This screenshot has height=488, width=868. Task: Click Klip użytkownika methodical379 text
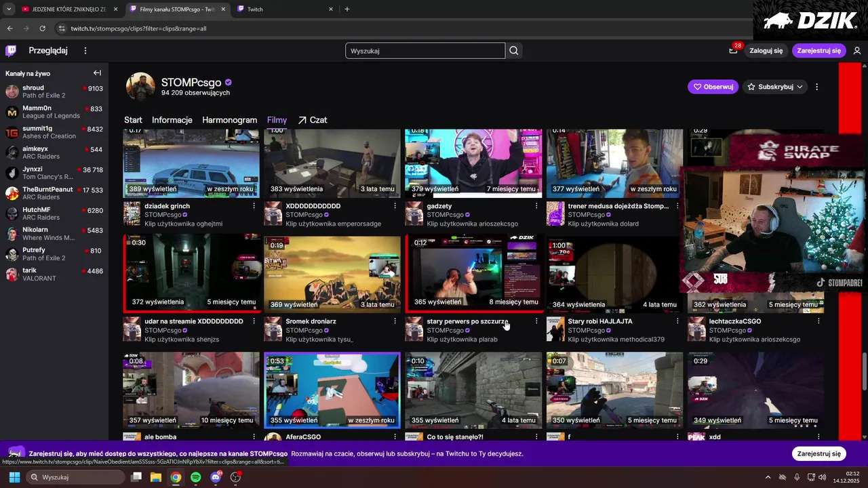[x=616, y=339]
